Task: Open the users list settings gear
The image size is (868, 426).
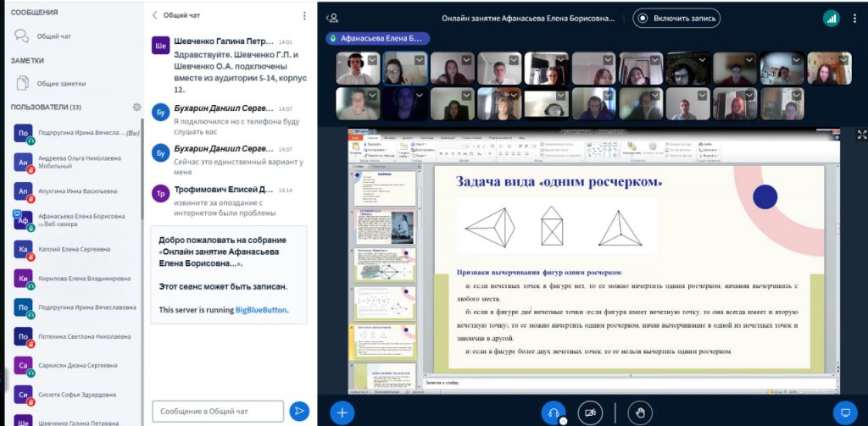Action: 136,107
